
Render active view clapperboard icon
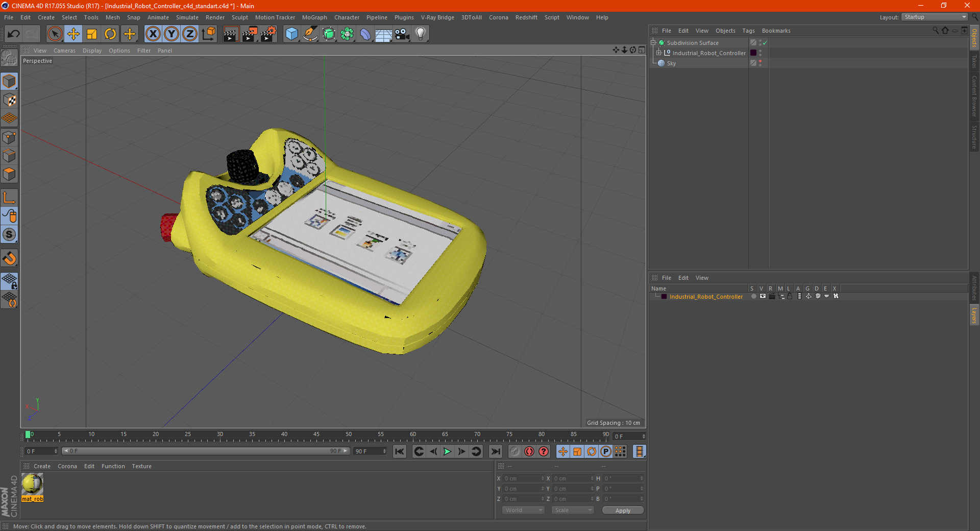231,34
